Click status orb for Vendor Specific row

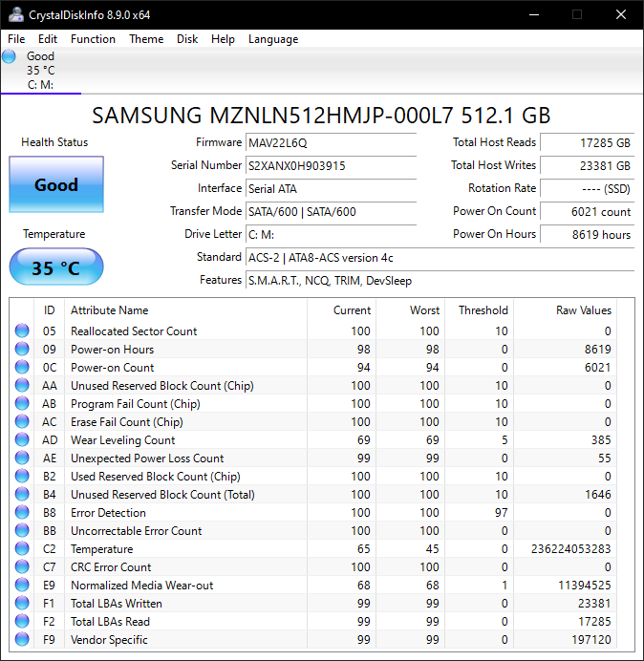click(22, 639)
